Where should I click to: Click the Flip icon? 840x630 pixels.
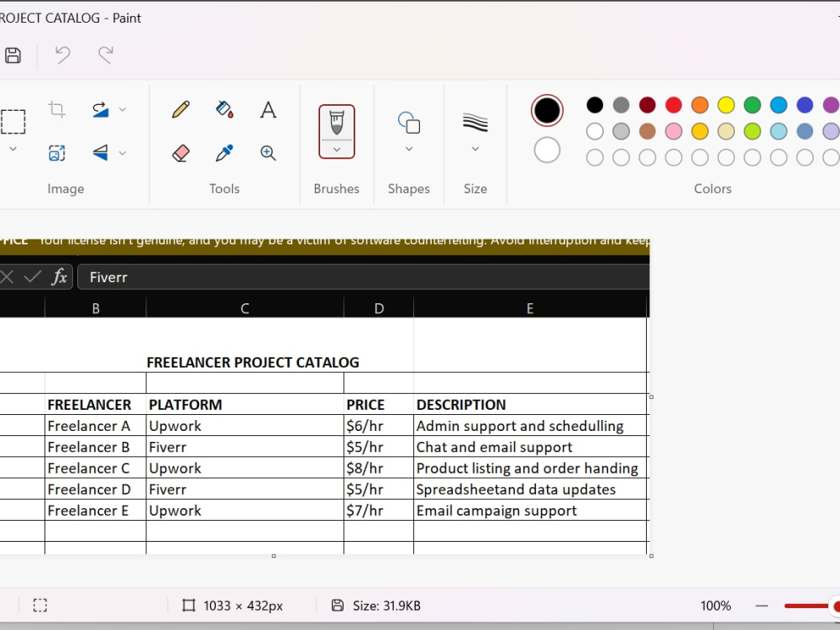[x=100, y=153]
